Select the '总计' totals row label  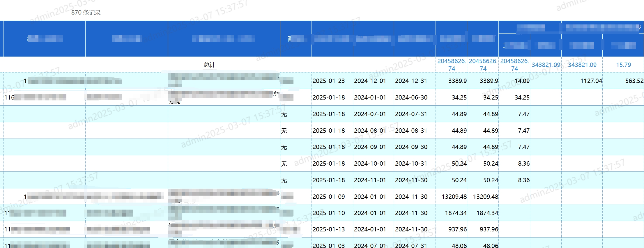[209, 65]
